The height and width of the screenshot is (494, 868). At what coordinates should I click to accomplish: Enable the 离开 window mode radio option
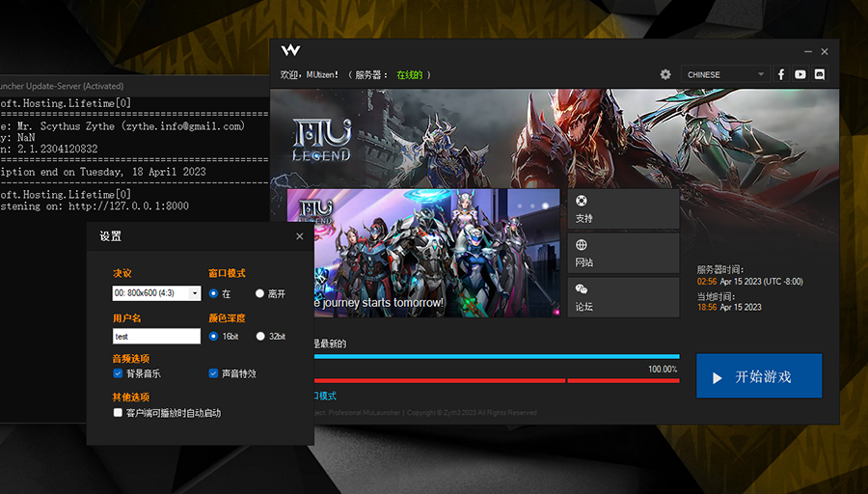[259, 293]
